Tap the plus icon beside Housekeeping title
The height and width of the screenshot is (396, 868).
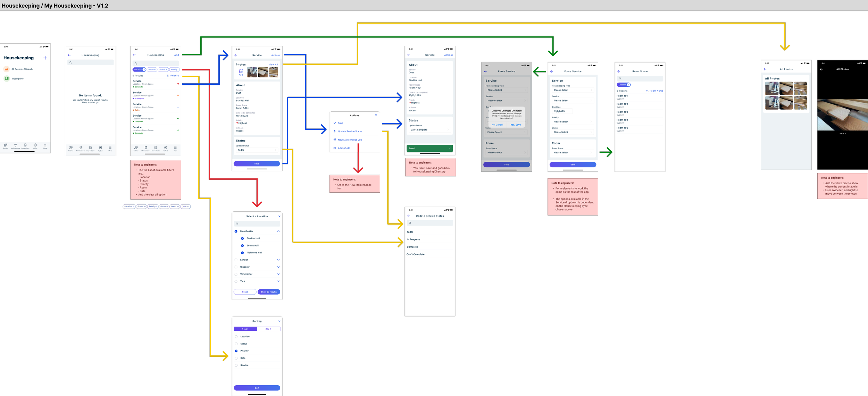pyautogui.click(x=45, y=58)
